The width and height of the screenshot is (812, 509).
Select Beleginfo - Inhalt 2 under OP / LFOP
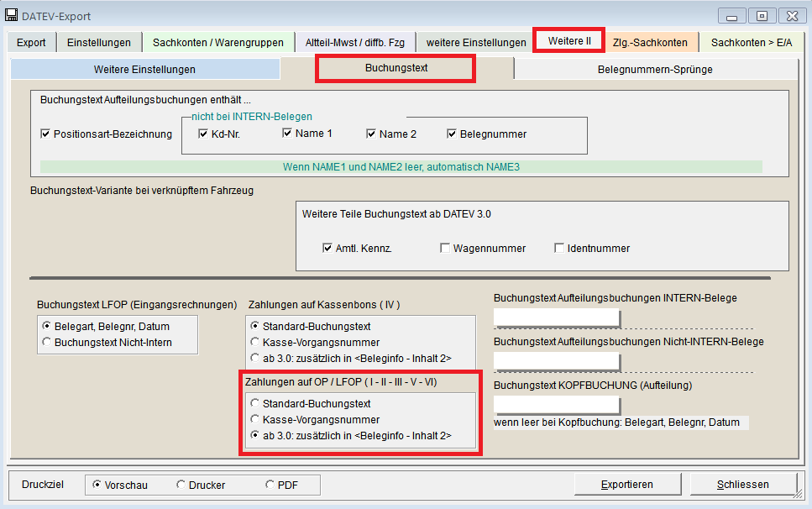(254, 435)
